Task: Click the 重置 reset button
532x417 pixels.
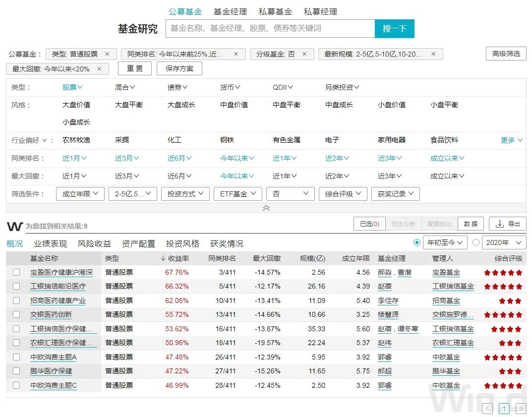Action: [135, 68]
